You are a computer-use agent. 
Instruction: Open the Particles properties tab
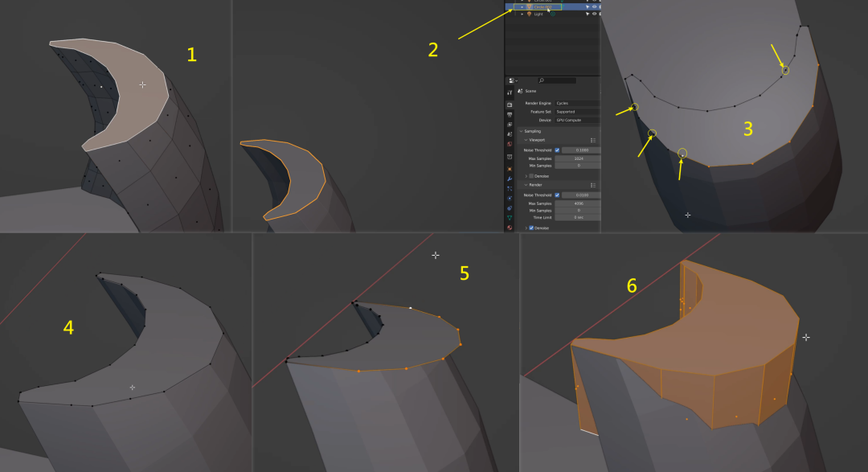pos(510,188)
